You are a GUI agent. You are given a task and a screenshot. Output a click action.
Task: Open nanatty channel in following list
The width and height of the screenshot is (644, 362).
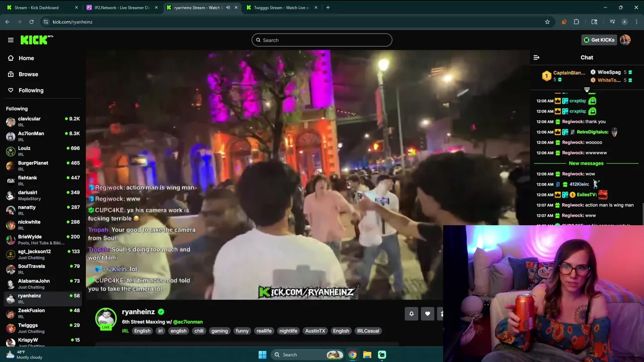point(43,210)
